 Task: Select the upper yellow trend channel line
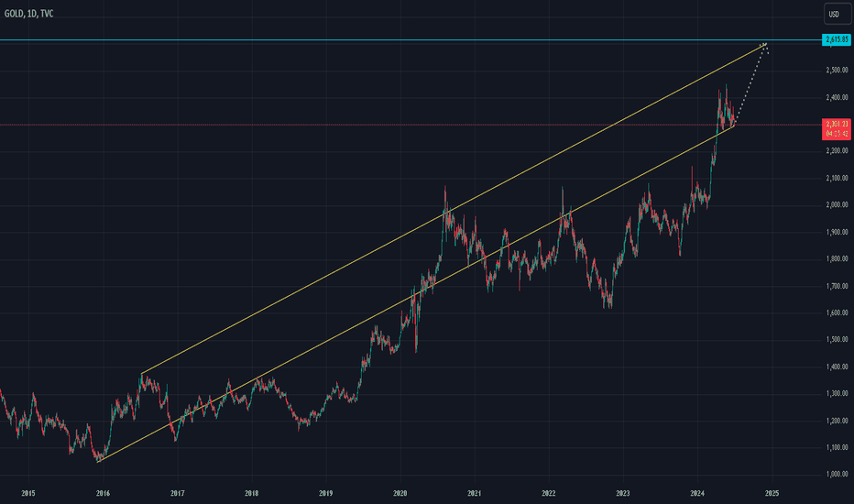pos(454,209)
